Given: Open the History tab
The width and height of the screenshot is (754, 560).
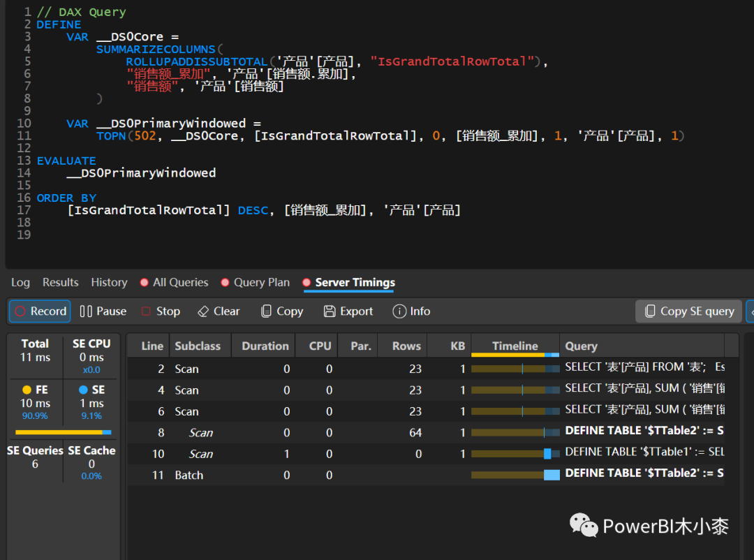Looking at the screenshot, I should (109, 282).
